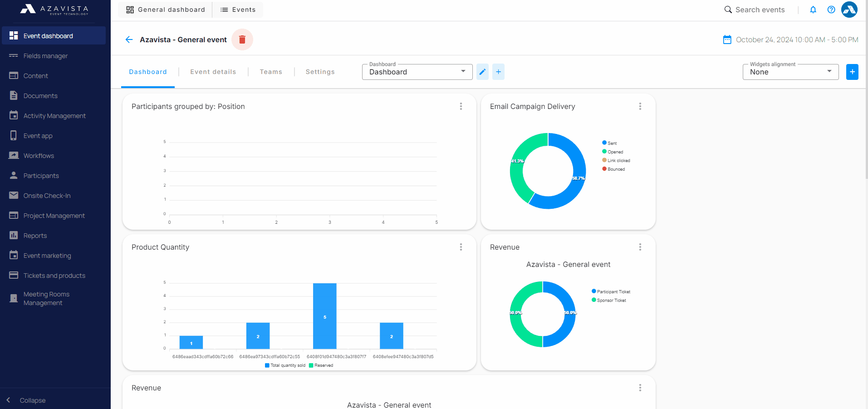Screen dimensions: 868x409
Task: Expand the Widgets alignment dropdown
Action: coord(790,72)
